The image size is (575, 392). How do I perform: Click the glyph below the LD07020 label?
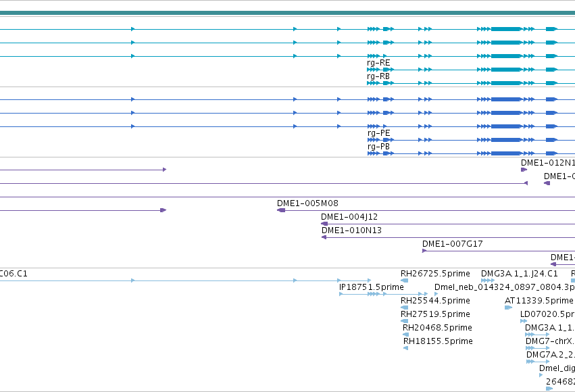[x=524, y=321]
